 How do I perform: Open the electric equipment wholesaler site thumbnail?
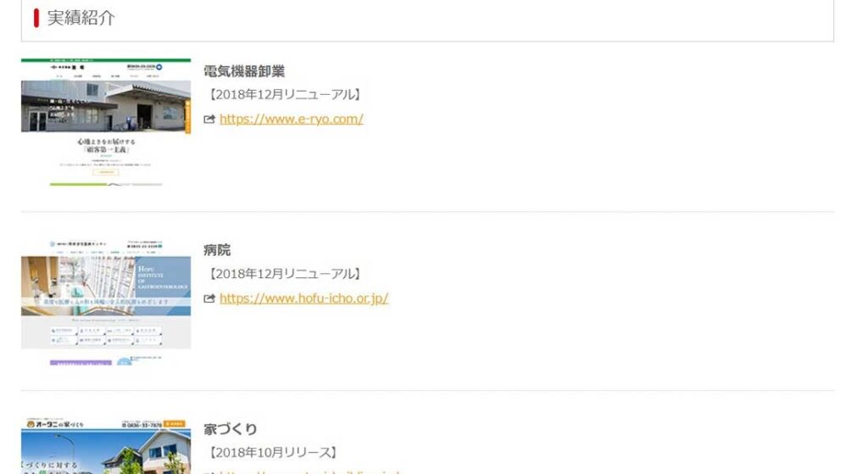106,122
